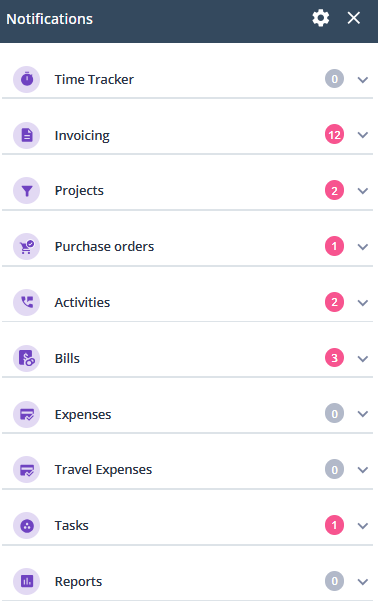This screenshot has height=604, width=378.
Task: Click the Reports chart icon
Action: click(x=27, y=581)
